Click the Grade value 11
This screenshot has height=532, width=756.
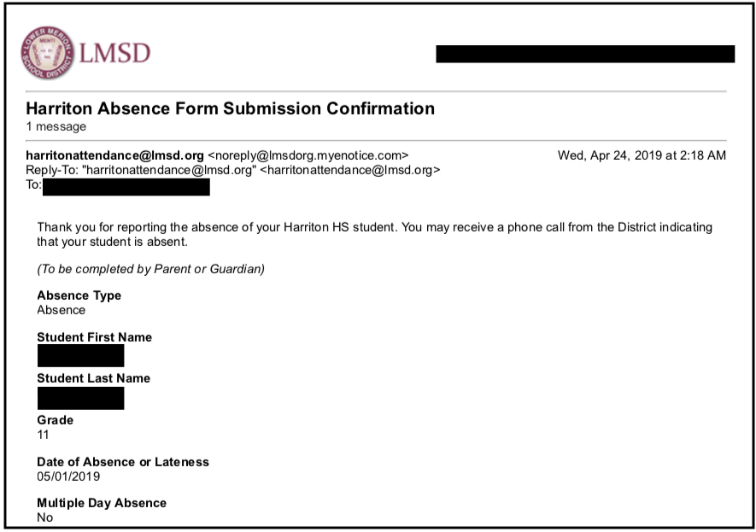[43, 435]
